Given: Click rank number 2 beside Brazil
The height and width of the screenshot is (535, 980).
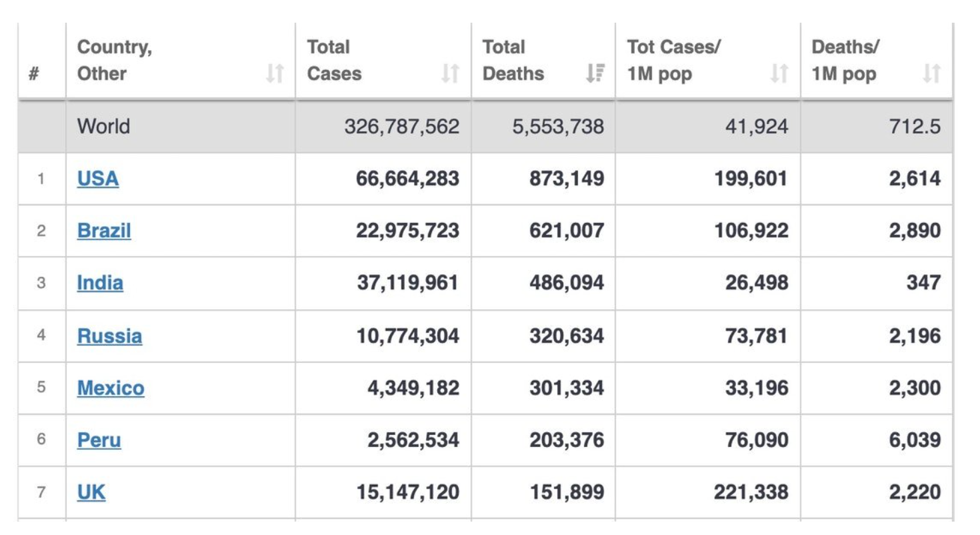Looking at the screenshot, I should click(41, 230).
